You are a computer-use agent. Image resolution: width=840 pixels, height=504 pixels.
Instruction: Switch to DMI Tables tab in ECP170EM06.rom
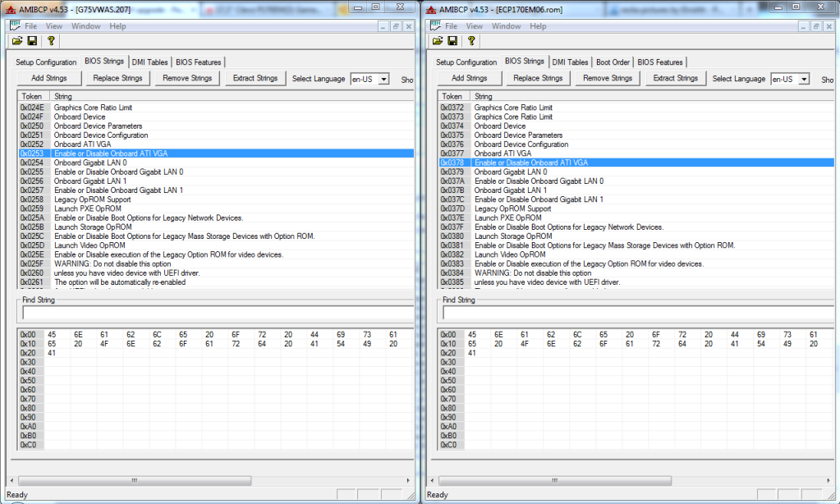tap(570, 62)
